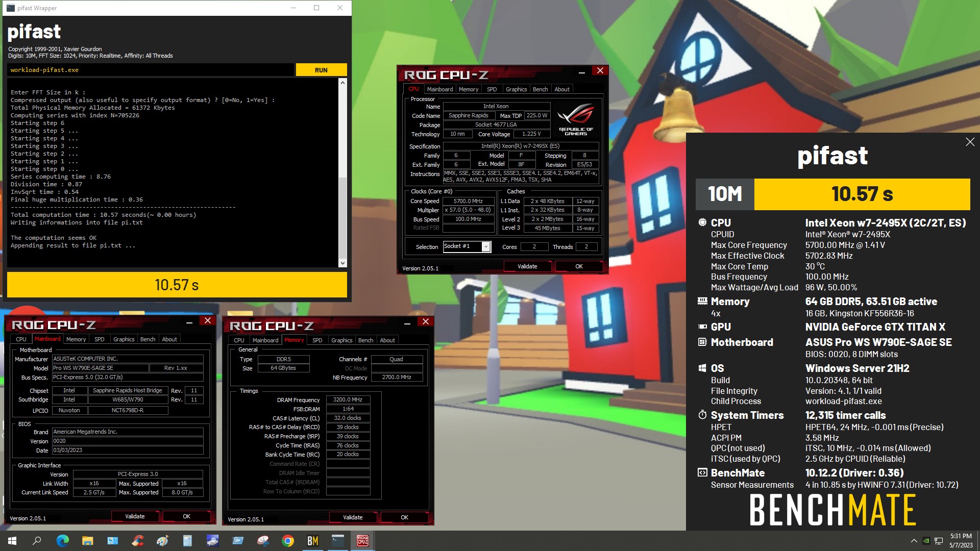This screenshot has width=980, height=551.
Task: Launch Google Chrome from taskbar
Action: tap(288, 541)
